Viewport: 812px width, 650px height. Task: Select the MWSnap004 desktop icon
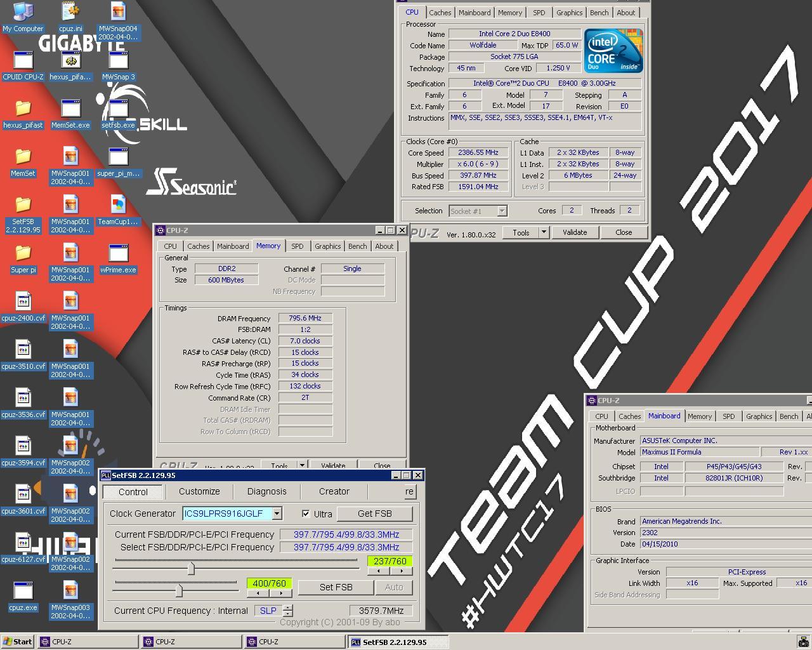118,21
